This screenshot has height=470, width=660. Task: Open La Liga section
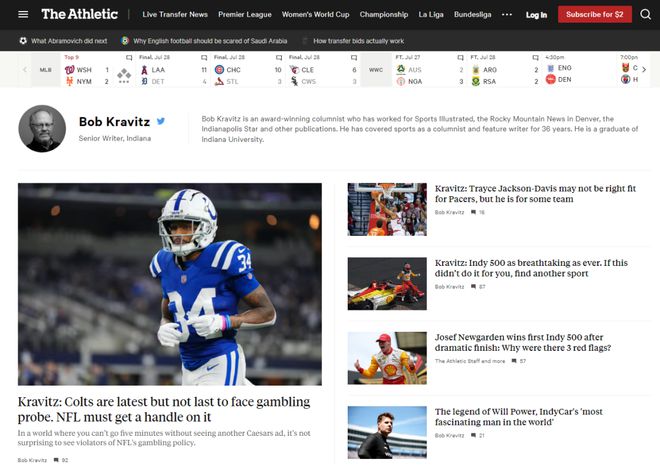point(431,14)
